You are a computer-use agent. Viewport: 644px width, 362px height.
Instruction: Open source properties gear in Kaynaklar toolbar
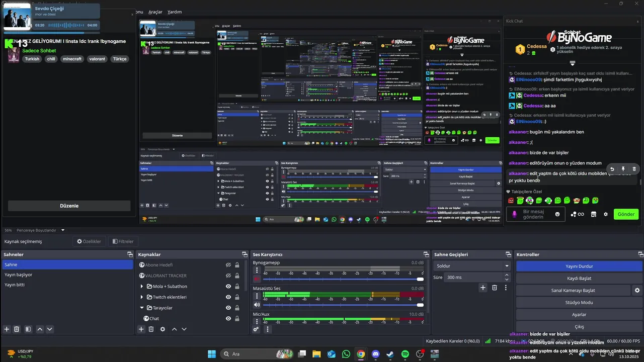click(x=163, y=329)
